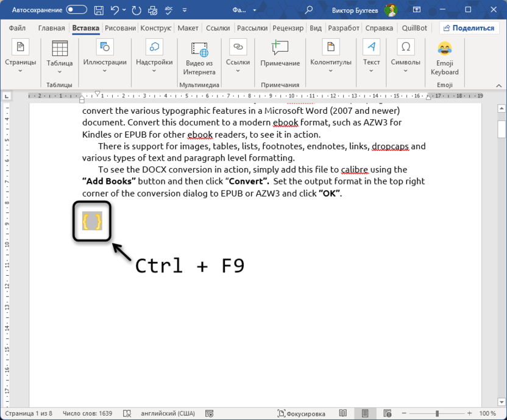Click the field braces in the document
The image size is (507, 420).
pos(92,222)
